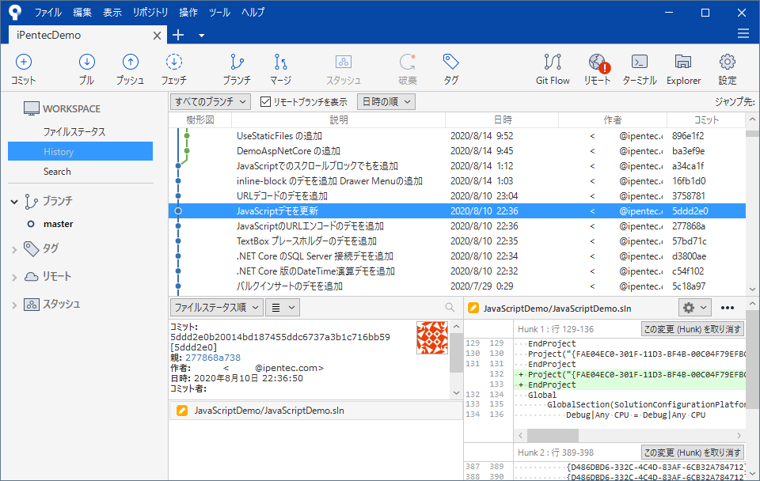Screen dimensions: 760x481
Task: Expand the Stashes (スタッシュ) section
Action: (14, 305)
